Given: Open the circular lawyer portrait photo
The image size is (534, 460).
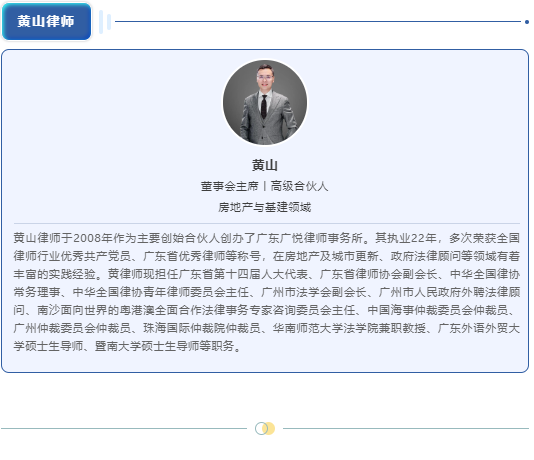Looking at the screenshot, I should pyautogui.click(x=265, y=102).
